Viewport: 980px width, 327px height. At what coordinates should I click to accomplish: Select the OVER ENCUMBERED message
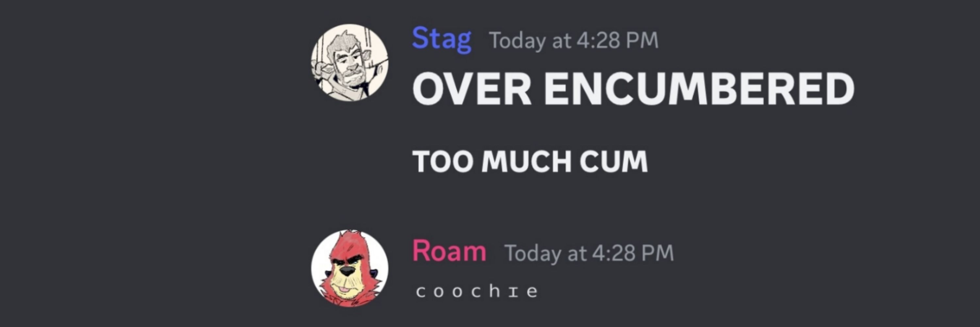[634, 89]
